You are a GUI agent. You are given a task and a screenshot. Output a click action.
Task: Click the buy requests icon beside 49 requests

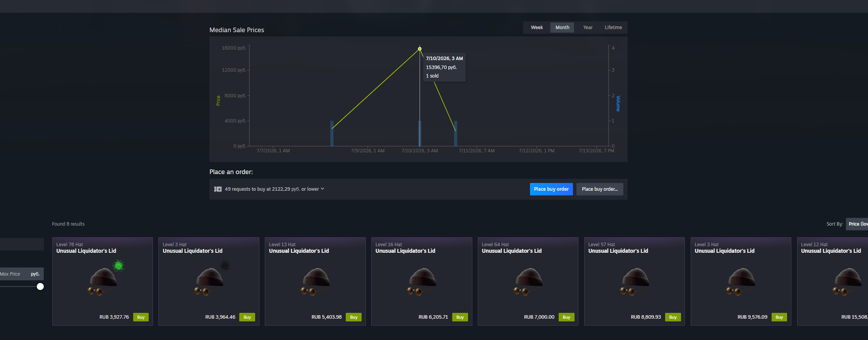[x=218, y=189]
